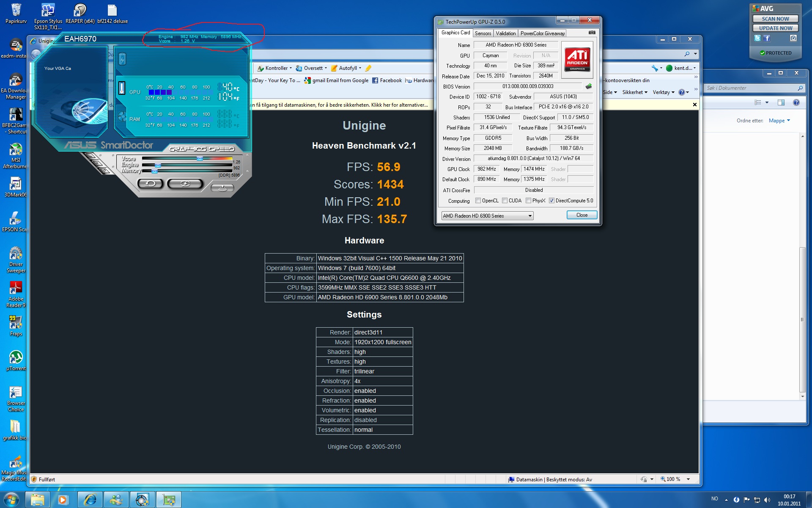Click the Vcore slider handle
This screenshot has height=508, width=812.
[x=200, y=159]
